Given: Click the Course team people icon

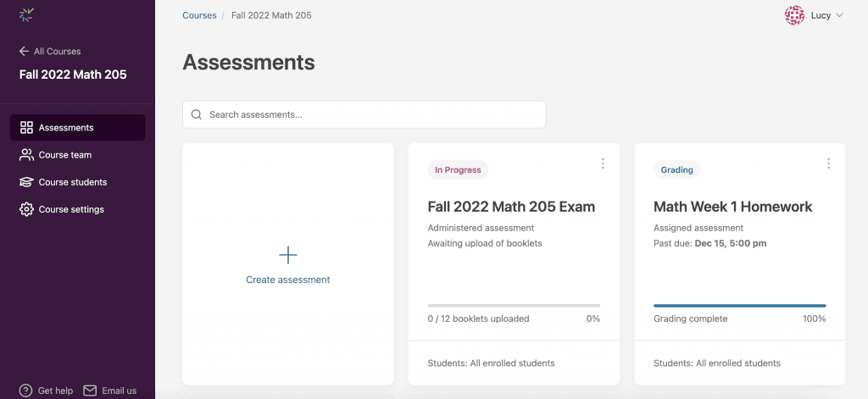Looking at the screenshot, I should point(26,155).
